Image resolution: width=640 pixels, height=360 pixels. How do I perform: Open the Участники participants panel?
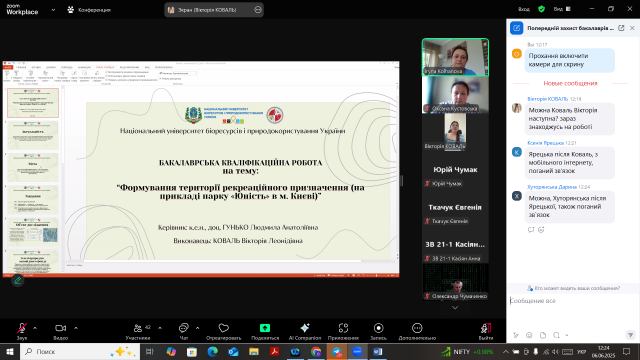pyautogui.click(x=138, y=331)
